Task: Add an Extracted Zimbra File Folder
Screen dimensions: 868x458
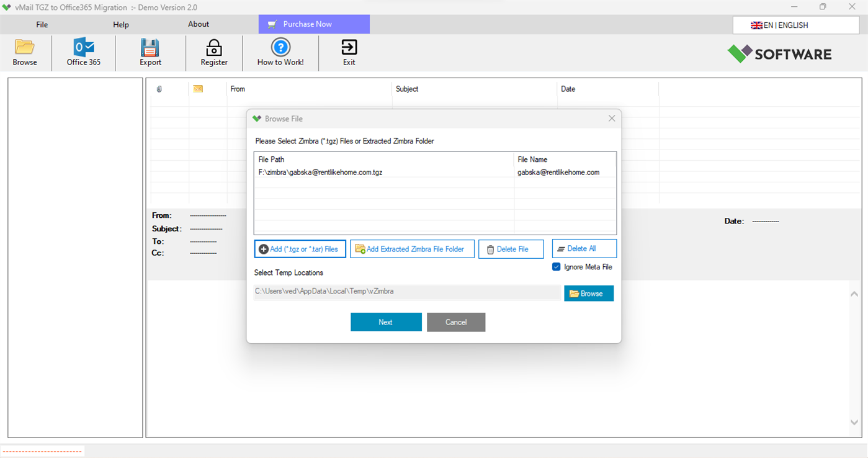Action: [412, 248]
